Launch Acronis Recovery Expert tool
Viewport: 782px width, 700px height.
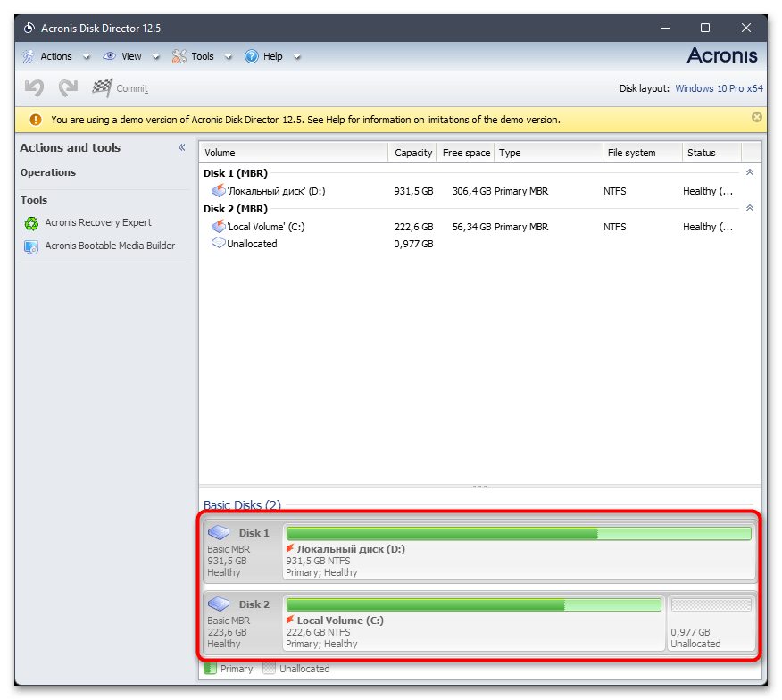point(97,223)
